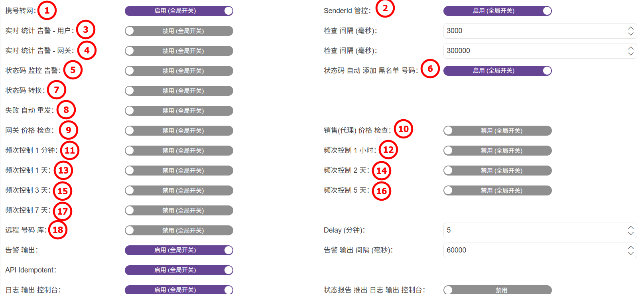644x294 pixels.
Task: Disable 状态码 自动 添加 黑名单 号码 toggle
Action: [x=497, y=71]
